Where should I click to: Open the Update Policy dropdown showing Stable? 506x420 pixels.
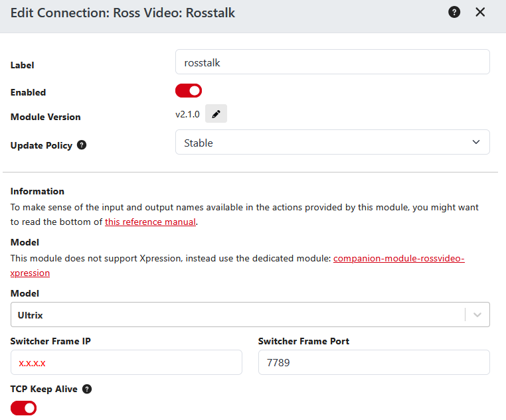pos(325,143)
